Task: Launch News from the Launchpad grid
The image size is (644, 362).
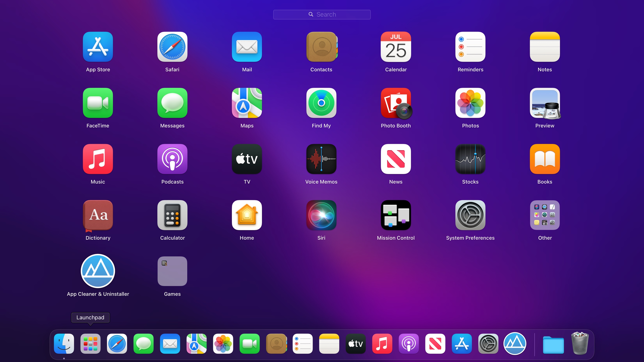Action: (396, 159)
